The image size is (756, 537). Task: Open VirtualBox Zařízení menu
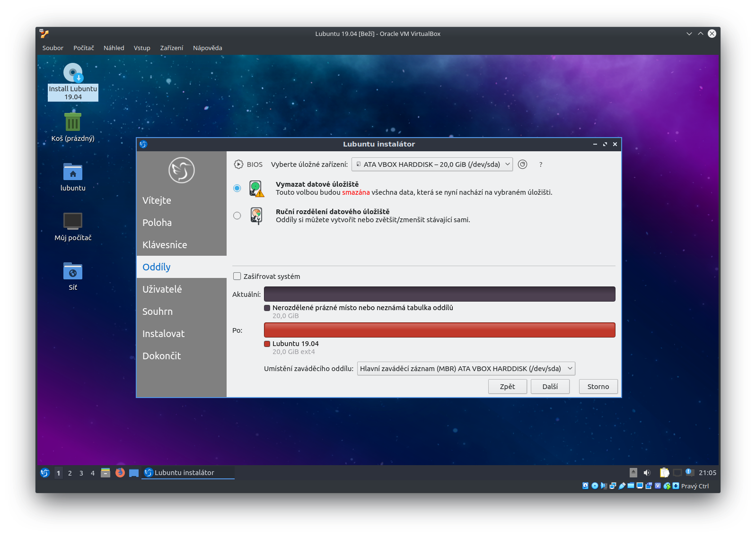click(x=172, y=48)
